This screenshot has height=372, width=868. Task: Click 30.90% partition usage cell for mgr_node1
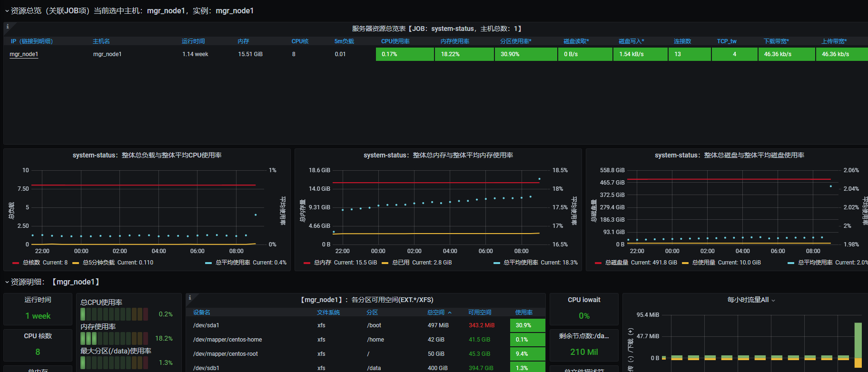coord(526,54)
